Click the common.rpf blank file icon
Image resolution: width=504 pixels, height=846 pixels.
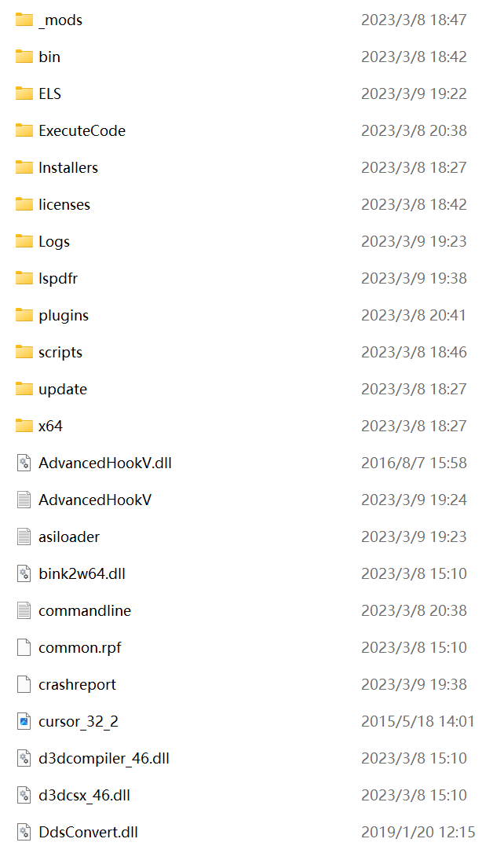click(x=24, y=647)
